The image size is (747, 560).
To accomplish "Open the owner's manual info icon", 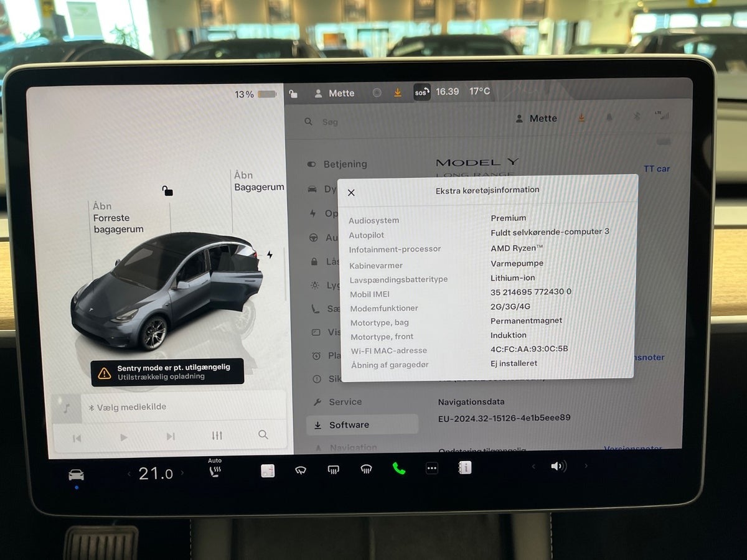I will pos(464,468).
